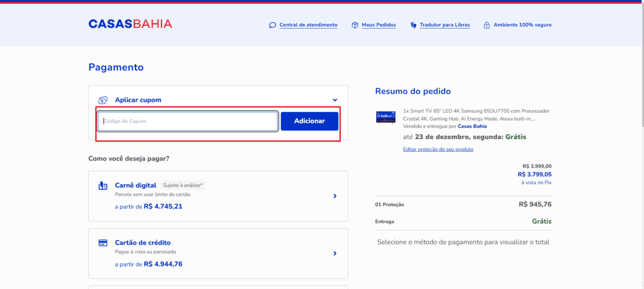Screen dimensions: 644x289
Task: Collapse the Aplicar cupom section chevron
Action: click(x=335, y=100)
